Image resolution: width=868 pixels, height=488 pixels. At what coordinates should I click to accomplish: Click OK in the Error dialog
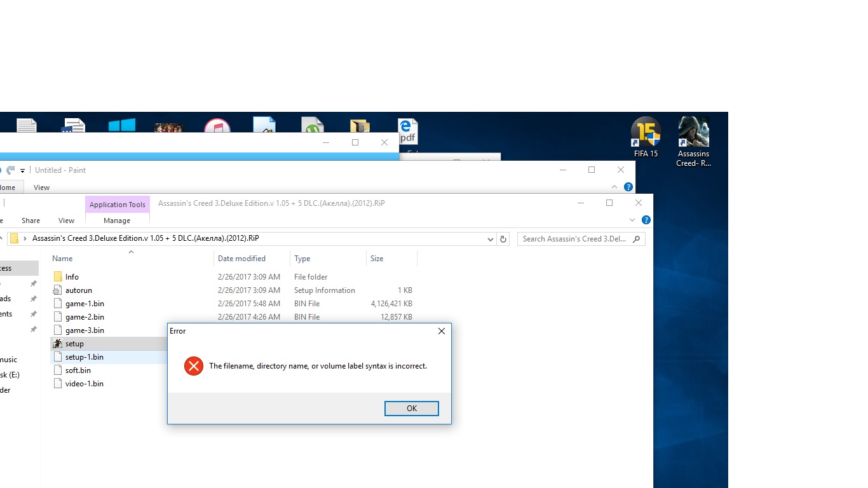[412, 409]
